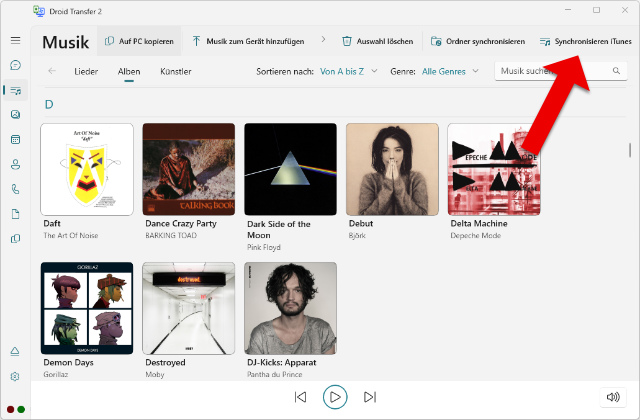Skip to previous track
The height and width of the screenshot is (420, 640).
(x=300, y=397)
